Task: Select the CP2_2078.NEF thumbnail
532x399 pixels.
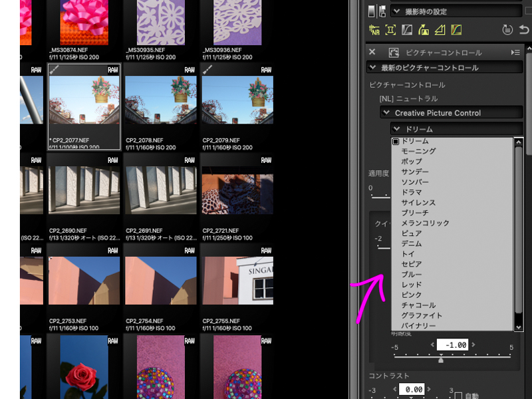Action: coord(161,100)
